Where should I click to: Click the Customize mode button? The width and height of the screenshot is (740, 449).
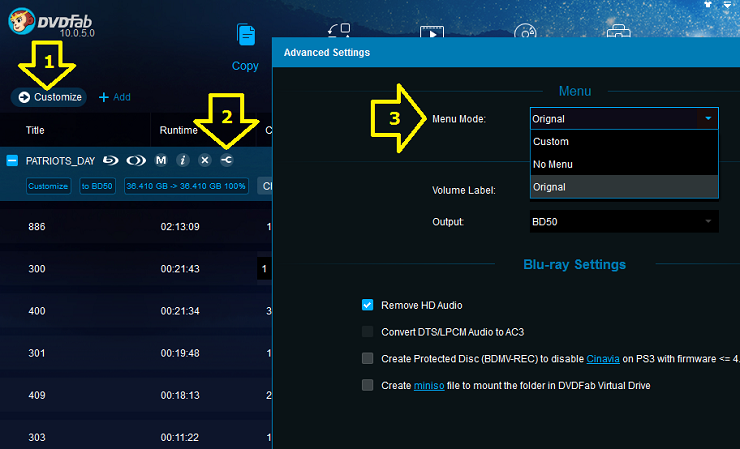tap(49, 97)
